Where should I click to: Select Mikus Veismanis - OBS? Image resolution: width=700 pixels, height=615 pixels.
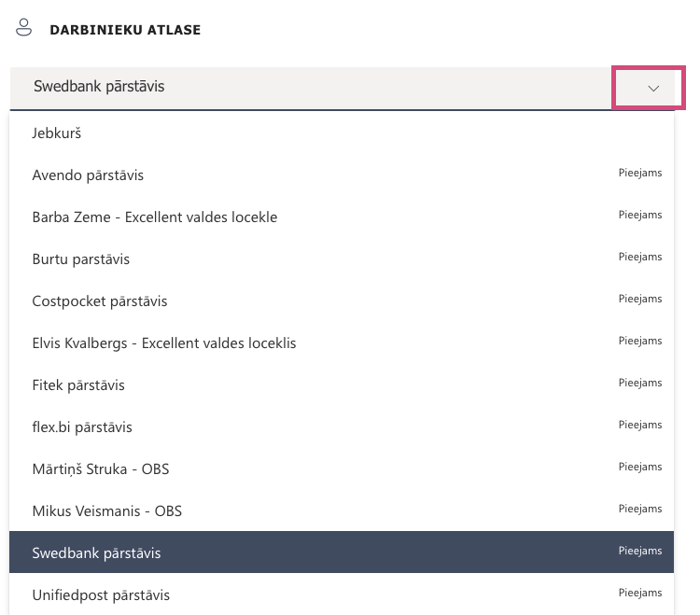[107, 511]
